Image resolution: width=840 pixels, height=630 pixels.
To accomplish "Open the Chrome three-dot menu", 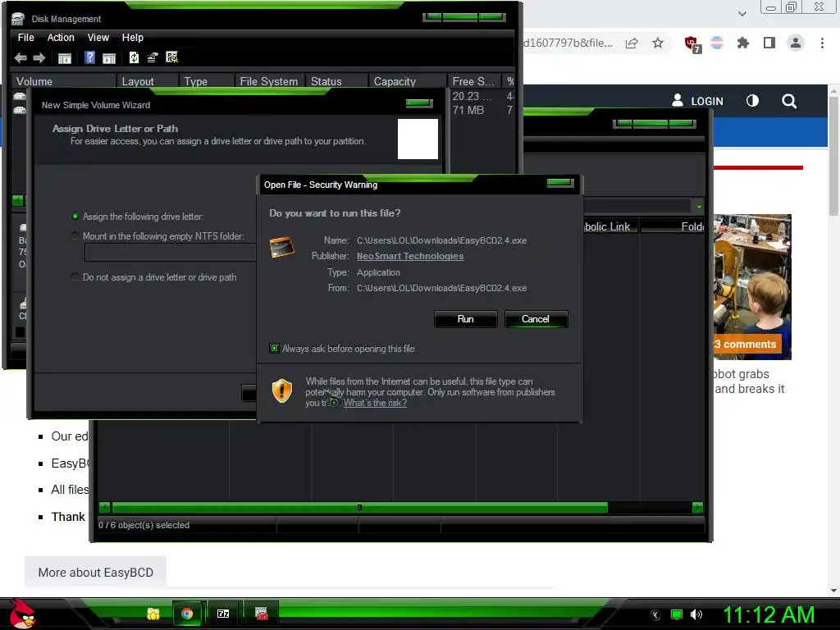I will coord(822,43).
